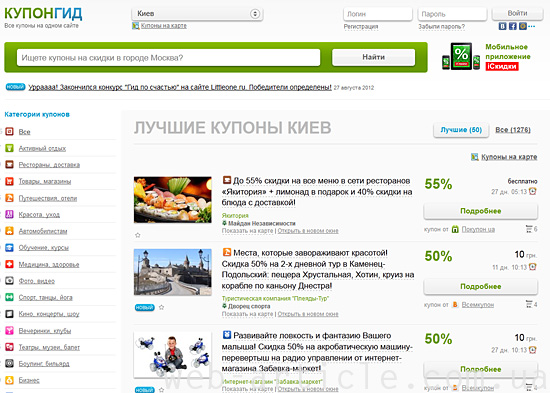
Task: Click the КУПОНГИД site logo
Action: (x=43, y=13)
